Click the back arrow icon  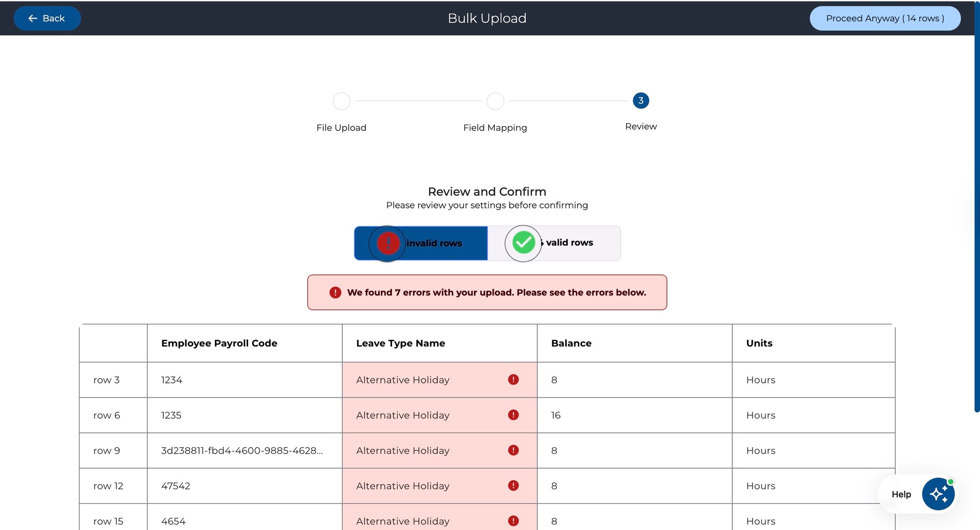click(33, 19)
